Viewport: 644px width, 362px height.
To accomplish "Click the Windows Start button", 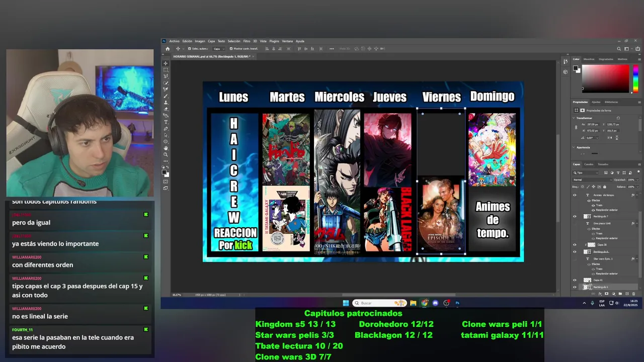I will point(346,303).
